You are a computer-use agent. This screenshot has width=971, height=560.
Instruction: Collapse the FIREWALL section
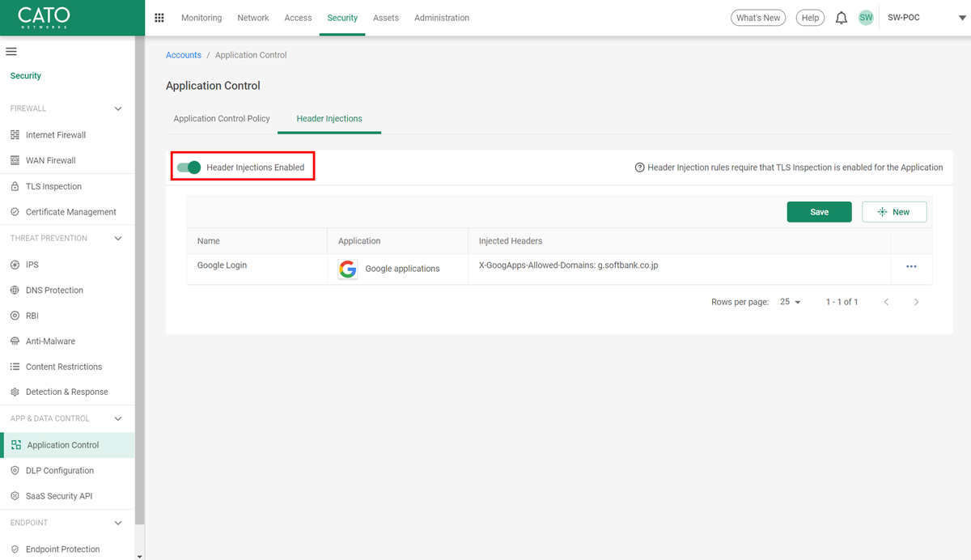click(118, 108)
